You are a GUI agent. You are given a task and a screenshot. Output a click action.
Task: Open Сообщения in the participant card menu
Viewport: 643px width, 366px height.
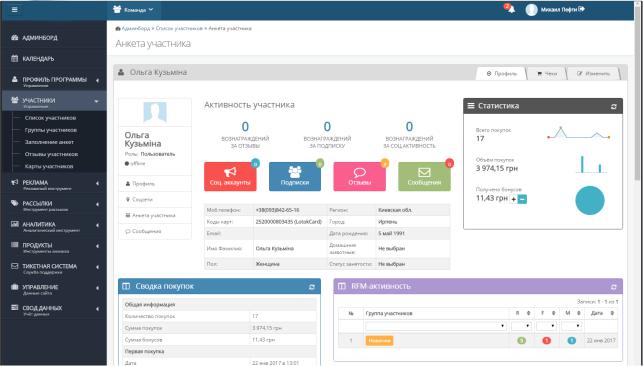pos(155,231)
